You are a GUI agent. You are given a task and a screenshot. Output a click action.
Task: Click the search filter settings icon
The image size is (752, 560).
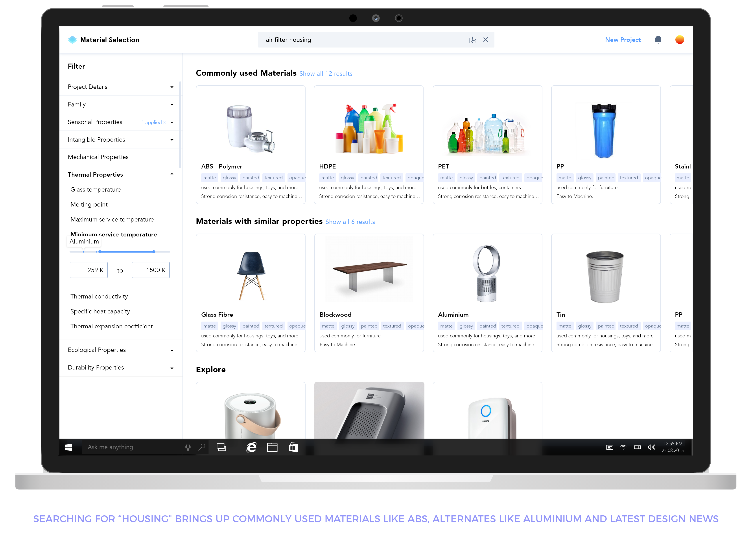472,40
